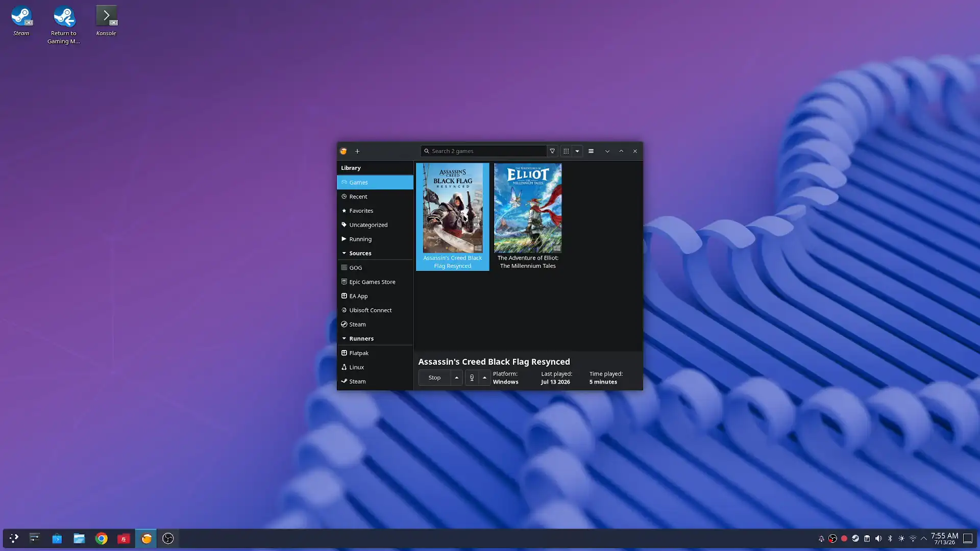Open the KDE application launcher in the taskbar

[14, 538]
